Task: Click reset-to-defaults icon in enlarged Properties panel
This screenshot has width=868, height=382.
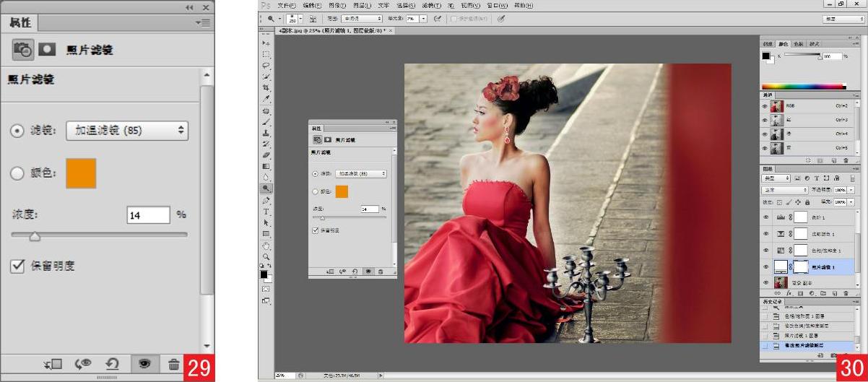Action: tap(113, 365)
